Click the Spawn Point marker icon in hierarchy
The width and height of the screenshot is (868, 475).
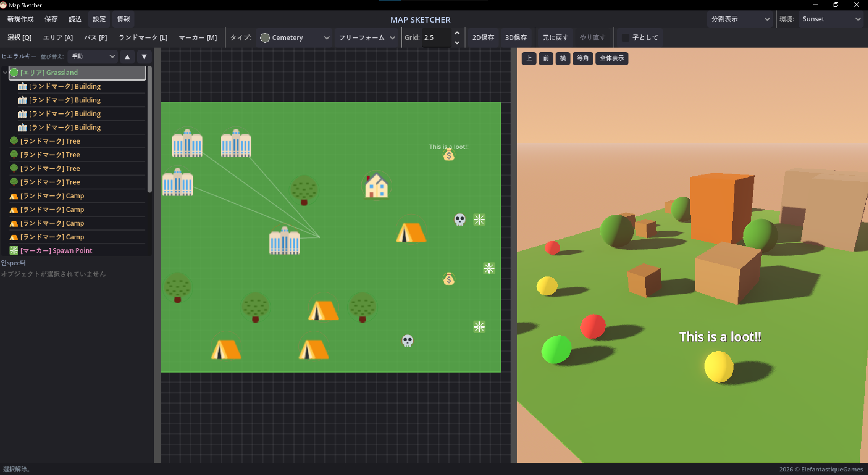coord(14,250)
